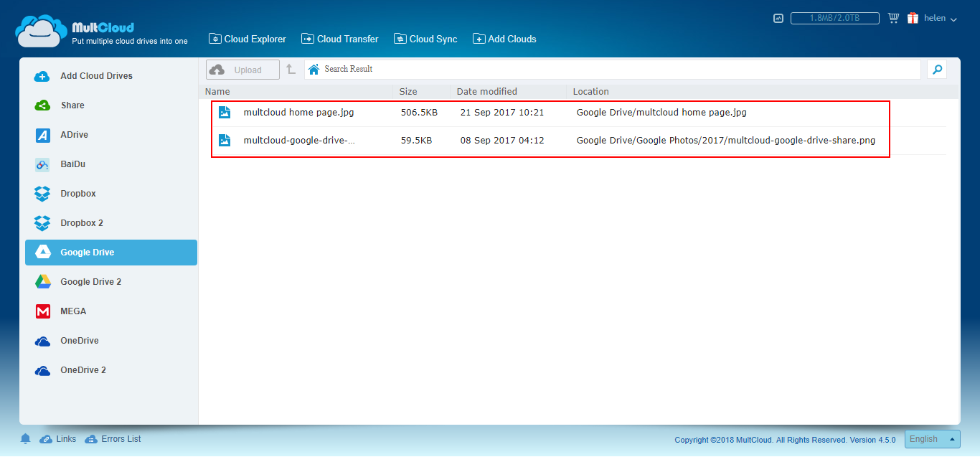Click the OneDrive 2 cloud icon
The image size is (980, 457).
[x=42, y=371]
